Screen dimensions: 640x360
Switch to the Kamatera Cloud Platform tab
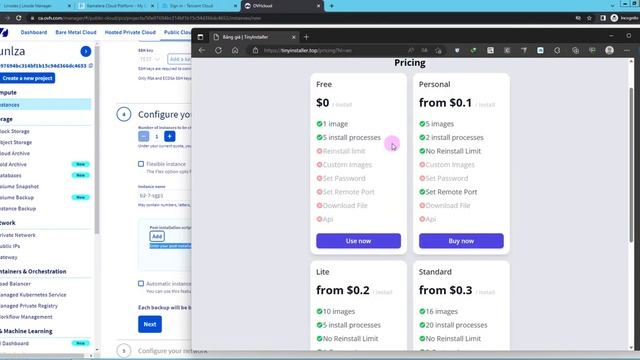pyautogui.click(x=116, y=6)
